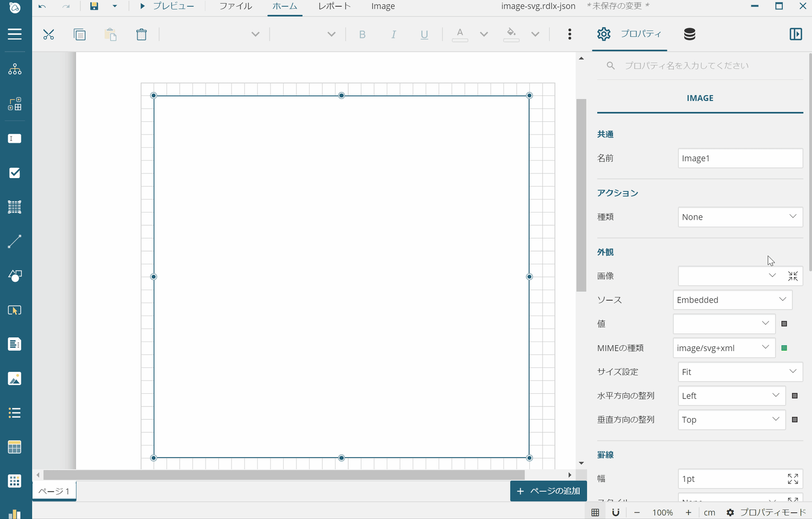Click the save floppy disk icon
This screenshot has width=812, height=519.
[x=94, y=6]
